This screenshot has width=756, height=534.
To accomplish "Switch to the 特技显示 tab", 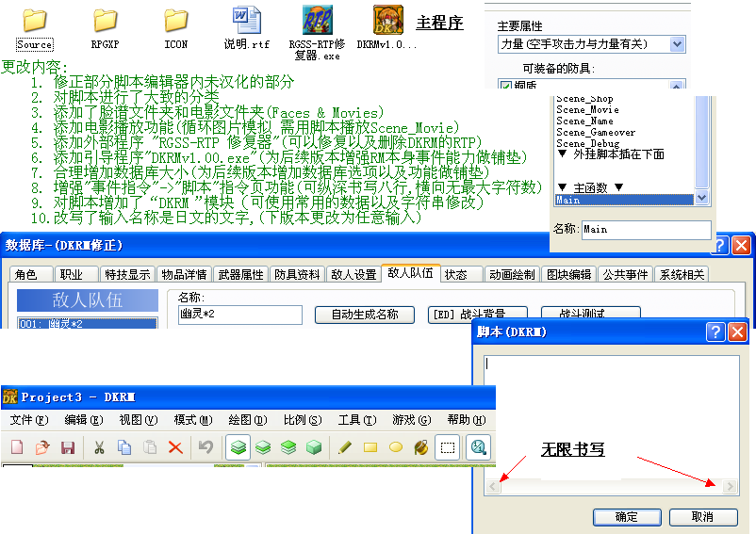I will tap(127, 274).
